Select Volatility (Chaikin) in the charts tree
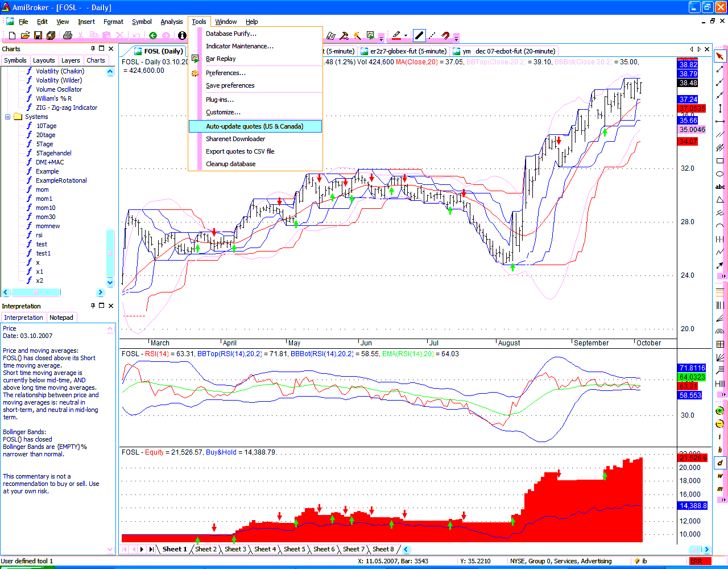The width and height of the screenshot is (728, 569). point(60,71)
